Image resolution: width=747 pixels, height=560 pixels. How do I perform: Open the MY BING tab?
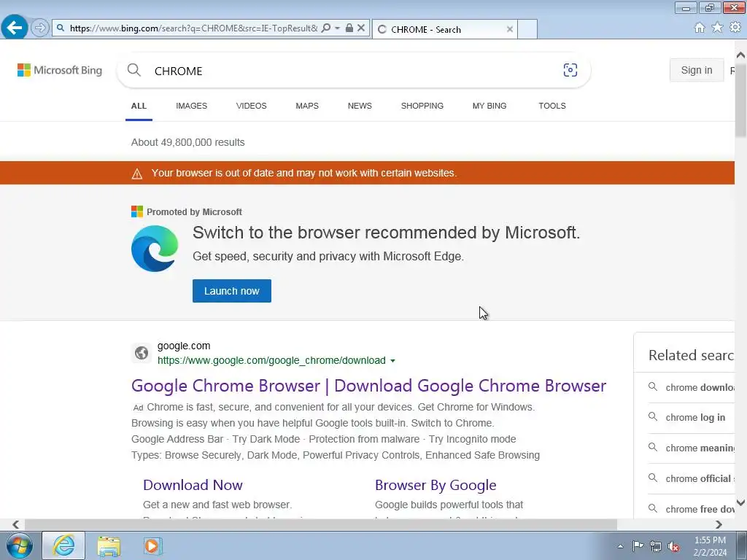click(489, 106)
